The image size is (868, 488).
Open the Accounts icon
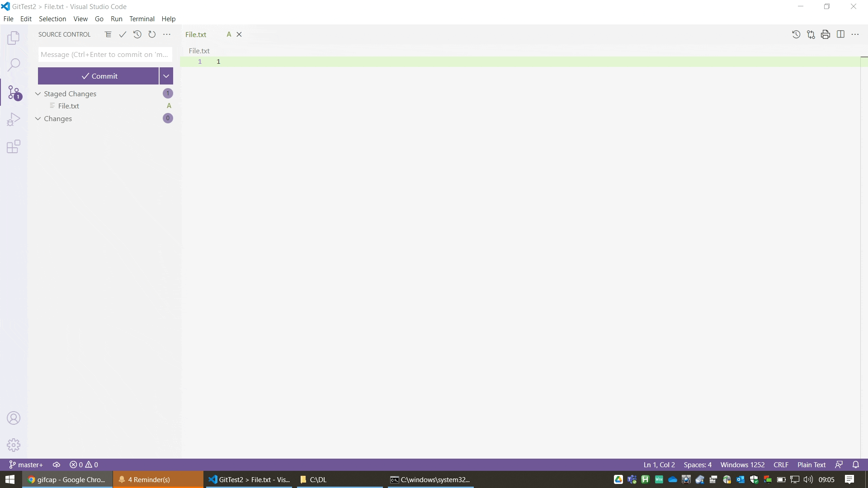pyautogui.click(x=14, y=418)
